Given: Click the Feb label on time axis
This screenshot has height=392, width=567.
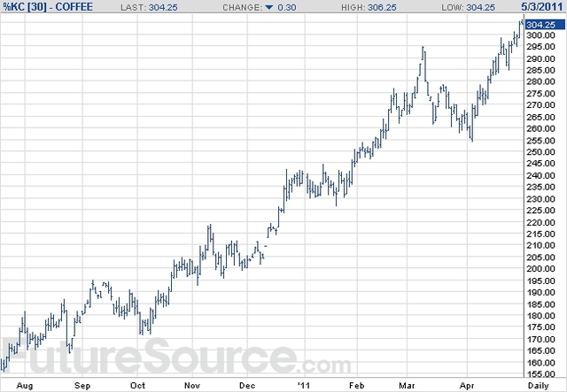Looking at the screenshot, I should [x=357, y=386].
